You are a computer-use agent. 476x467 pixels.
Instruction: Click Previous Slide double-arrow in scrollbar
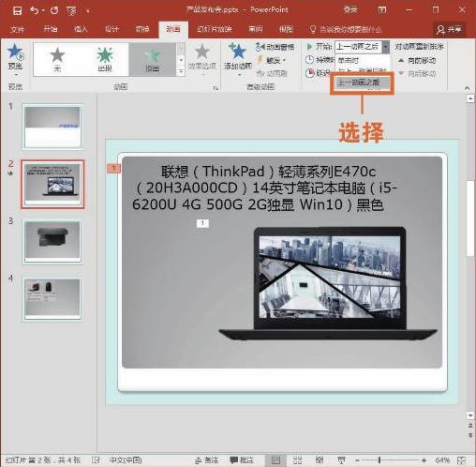[470, 425]
